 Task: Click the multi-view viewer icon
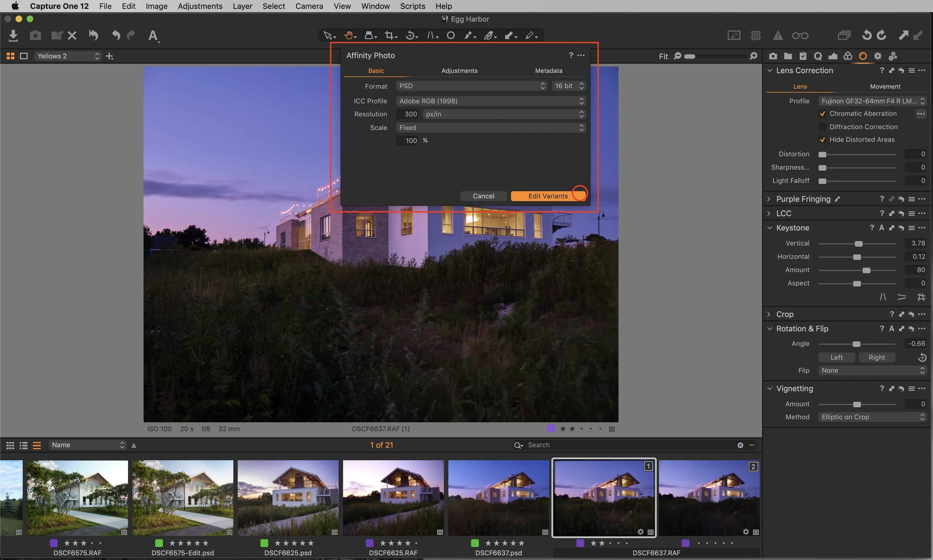coord(10,56)
